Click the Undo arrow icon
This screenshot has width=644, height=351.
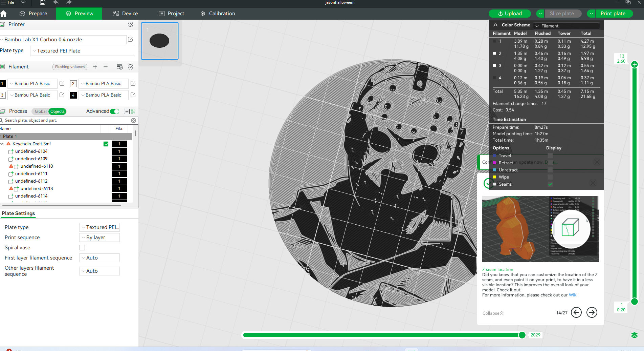click(x=55, y=2)
